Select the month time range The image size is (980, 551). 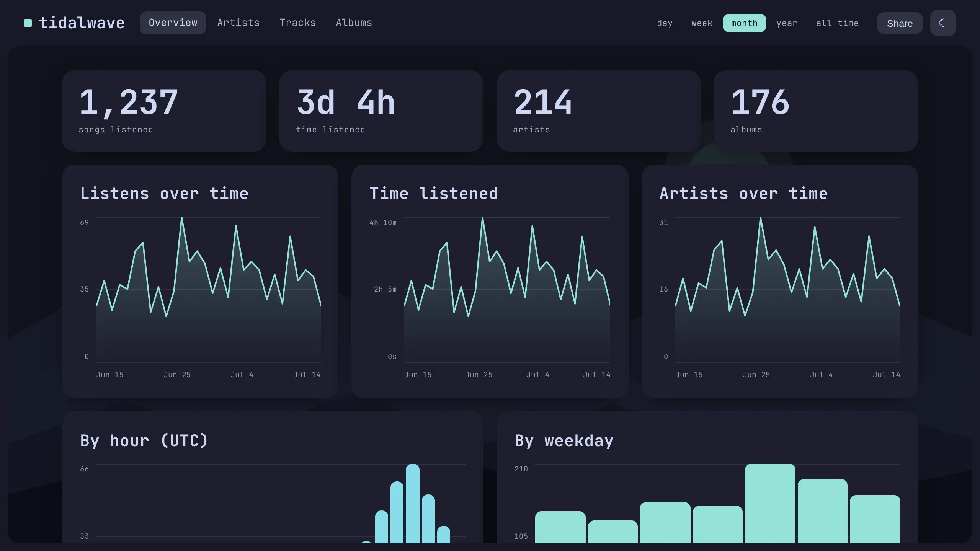click(744, 23)
